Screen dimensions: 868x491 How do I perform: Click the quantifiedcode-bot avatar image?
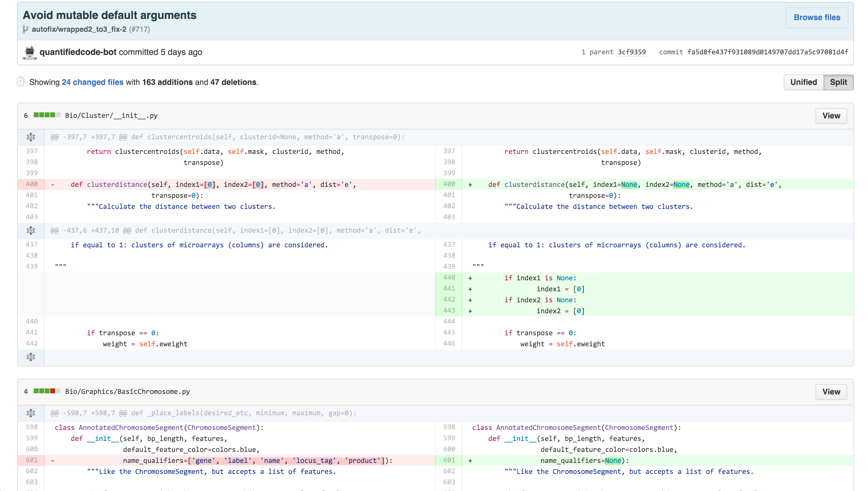point(30,52)
